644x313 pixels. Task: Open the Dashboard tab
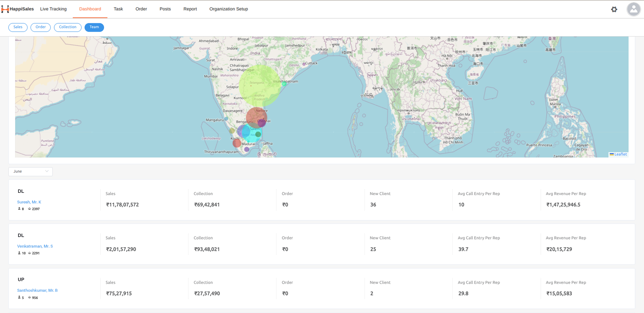(x=90, y=9)
